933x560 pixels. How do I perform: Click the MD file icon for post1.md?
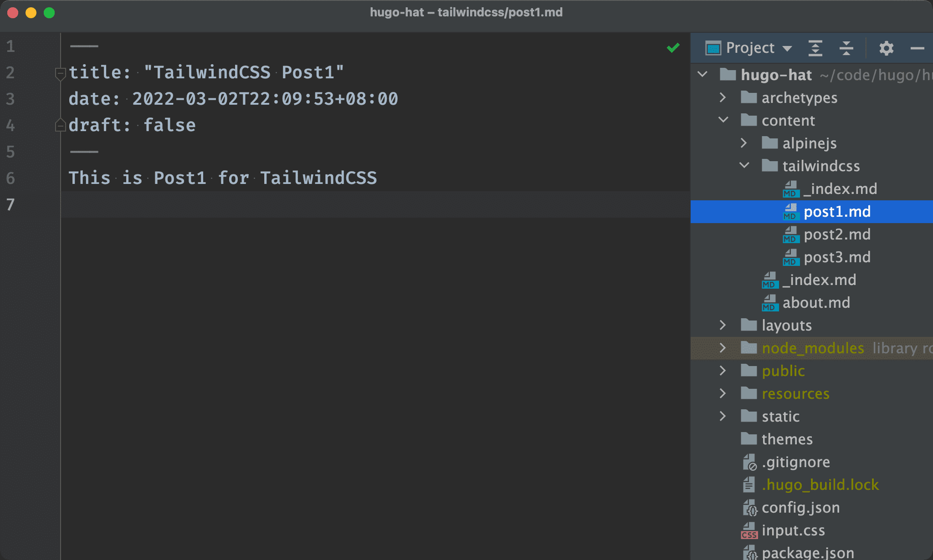click(x=789, y=211)
